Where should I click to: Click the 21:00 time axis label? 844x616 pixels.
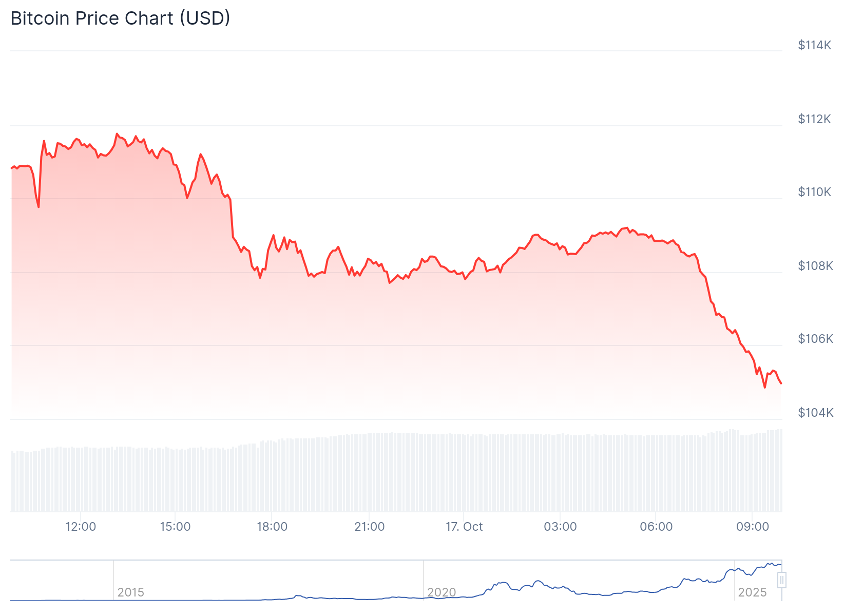click(369, 527)
